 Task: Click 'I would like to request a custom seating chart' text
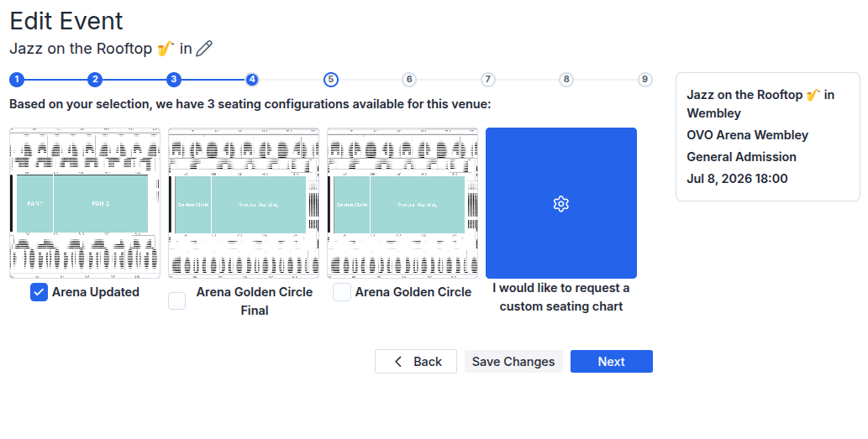pos(560,297)
